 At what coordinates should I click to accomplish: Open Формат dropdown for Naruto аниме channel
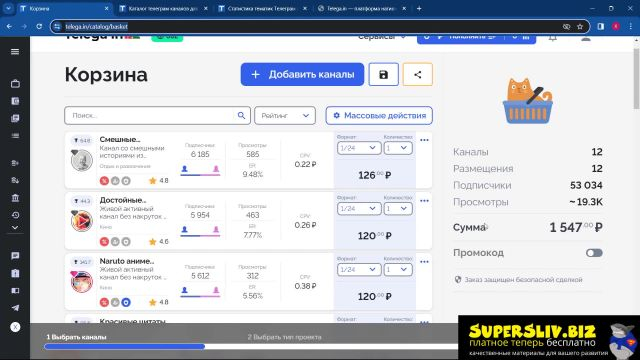[359, 269]
